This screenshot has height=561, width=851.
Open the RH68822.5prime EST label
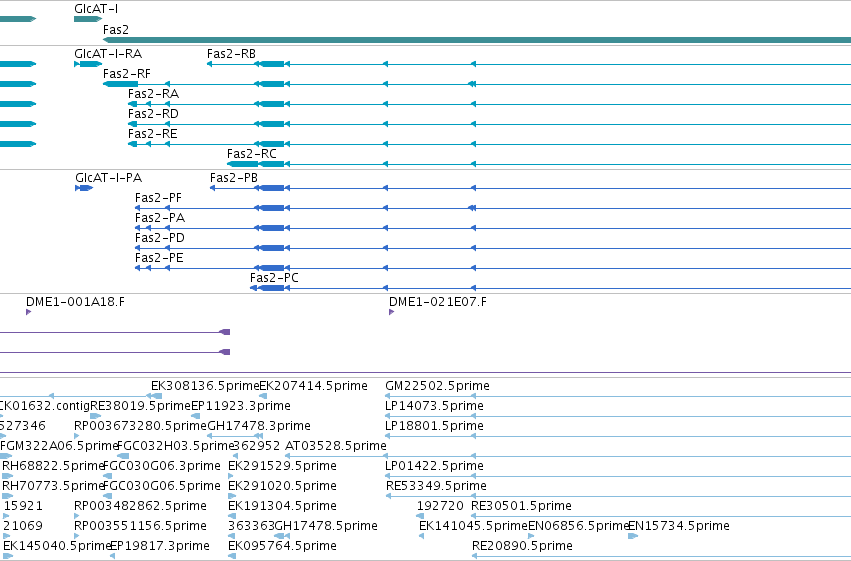coord(53,467)
